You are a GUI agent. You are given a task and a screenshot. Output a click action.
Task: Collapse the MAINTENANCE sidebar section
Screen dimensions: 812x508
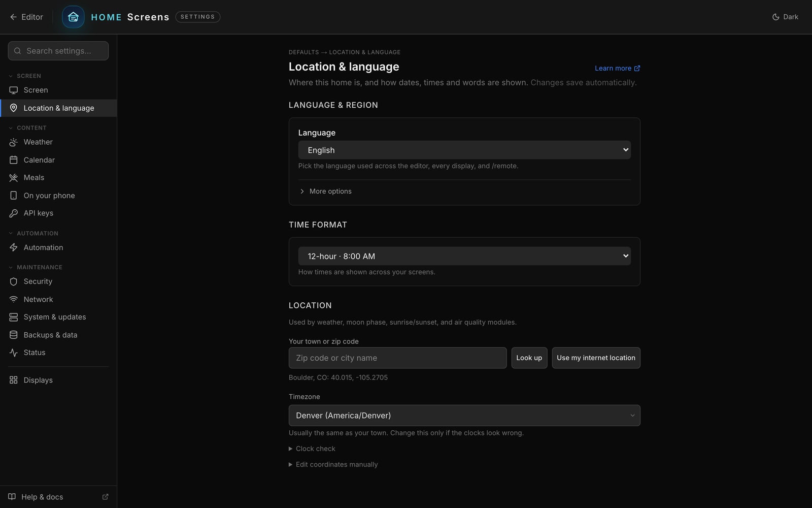pyautogui.click(x=36, y=267)
